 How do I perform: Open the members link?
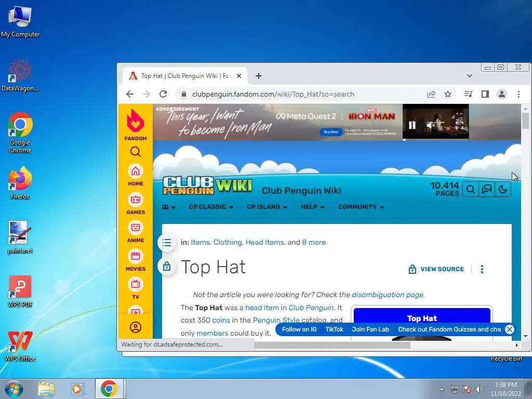(x=212, y=333)
